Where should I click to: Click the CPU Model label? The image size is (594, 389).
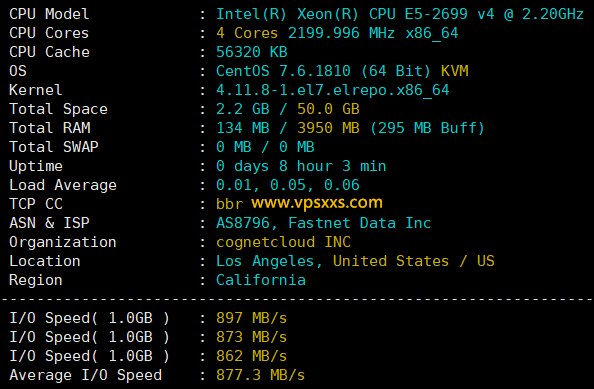click(x=49, y=14)
